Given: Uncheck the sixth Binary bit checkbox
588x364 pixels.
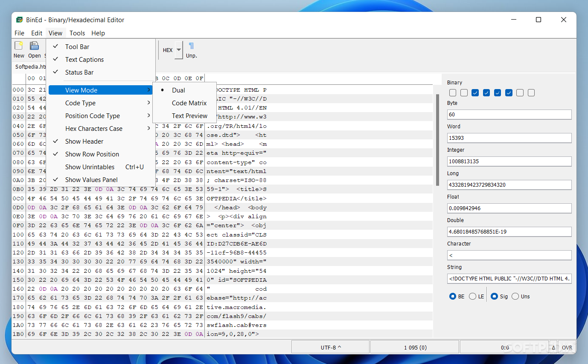Looking at the screenshot, I should [x=509, y=92].
